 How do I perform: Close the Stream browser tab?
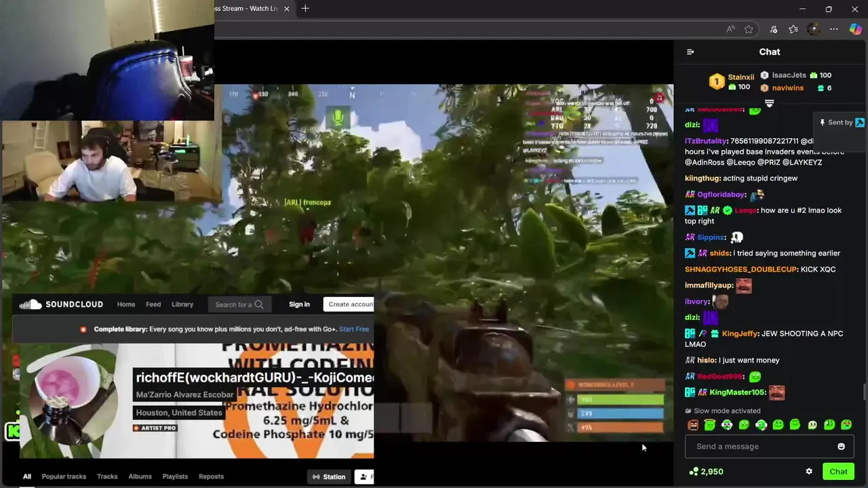point(286,9)
